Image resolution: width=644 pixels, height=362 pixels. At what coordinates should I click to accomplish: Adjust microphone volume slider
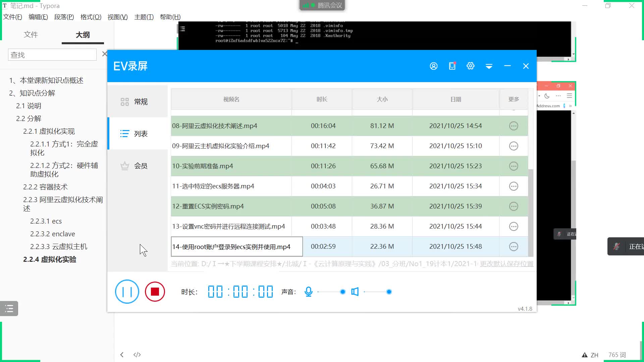point(342,291)
